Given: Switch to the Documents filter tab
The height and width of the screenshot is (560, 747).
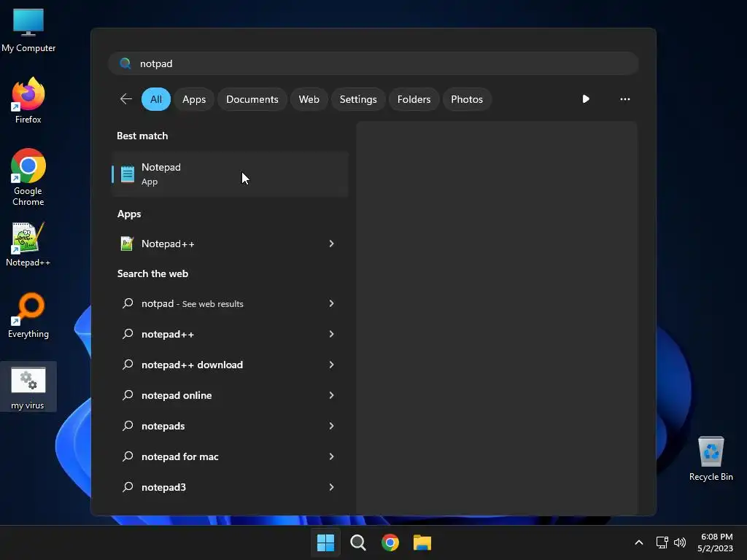Looking at the screenshot, I should pyautogui.click(x=252, y=99).
